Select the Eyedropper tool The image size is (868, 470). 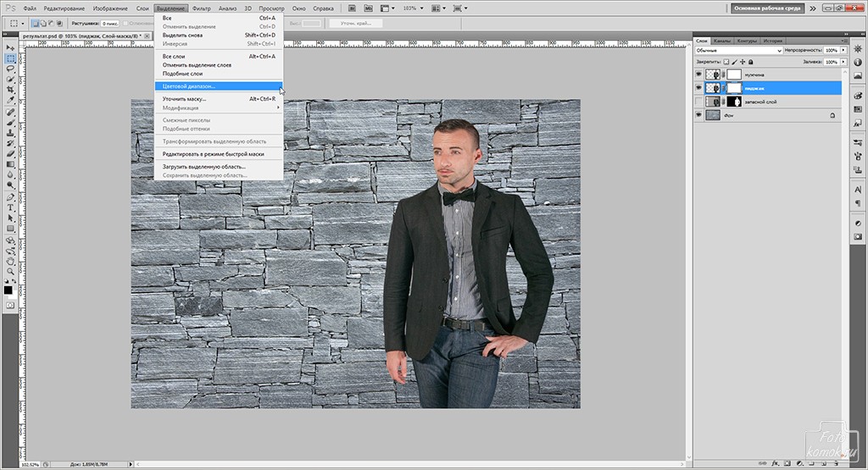pos(10,101)
